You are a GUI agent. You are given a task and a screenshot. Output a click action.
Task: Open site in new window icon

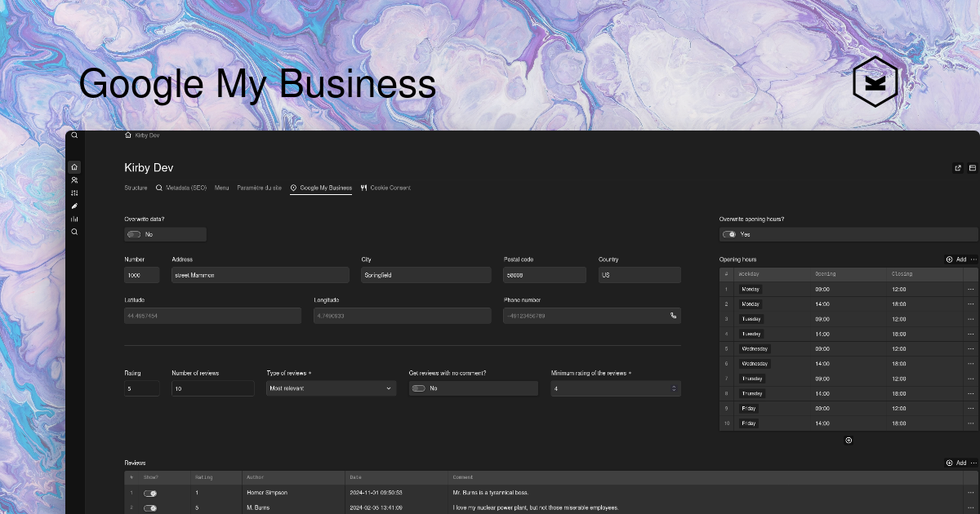(x=958, y=168)
